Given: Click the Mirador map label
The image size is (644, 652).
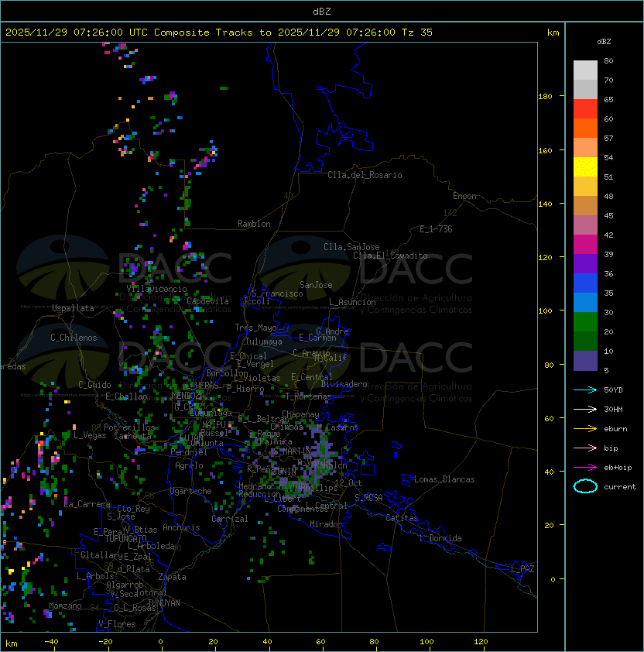Looking at the screenshot, I should 326,524.
